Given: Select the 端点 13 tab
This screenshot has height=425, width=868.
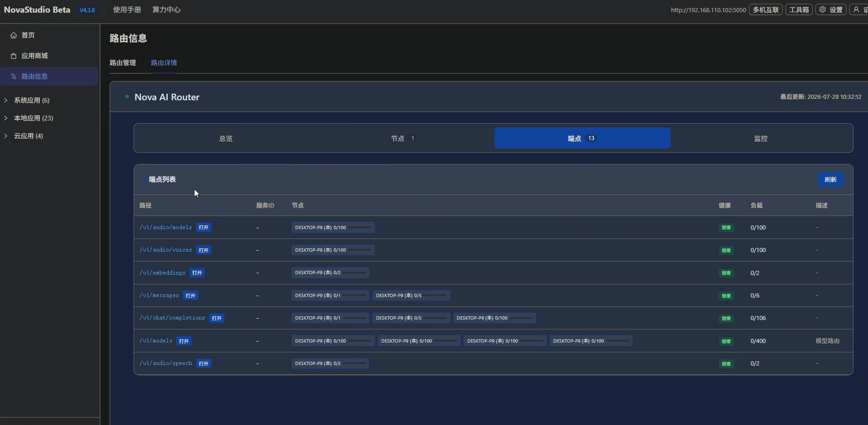Looking at the screenshot, I should [582, 138].
